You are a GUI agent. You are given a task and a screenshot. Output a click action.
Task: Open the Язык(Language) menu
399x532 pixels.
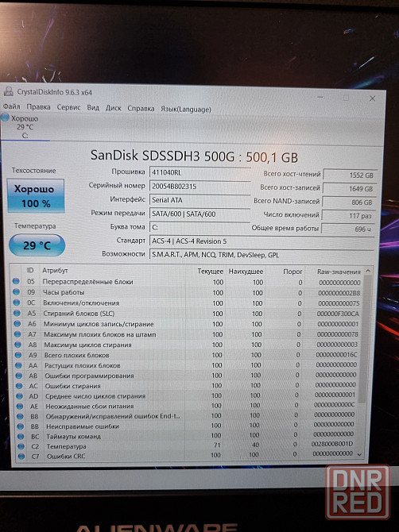point(186,110)
